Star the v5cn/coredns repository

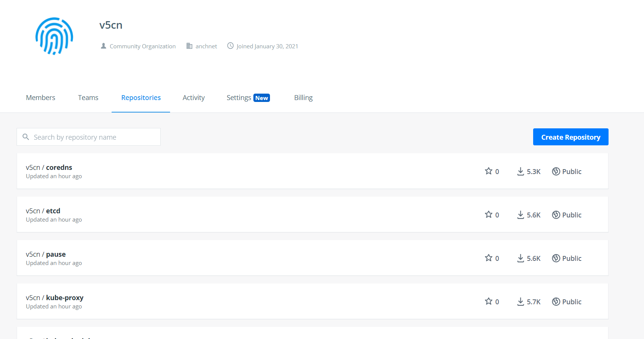coord(489,171)
